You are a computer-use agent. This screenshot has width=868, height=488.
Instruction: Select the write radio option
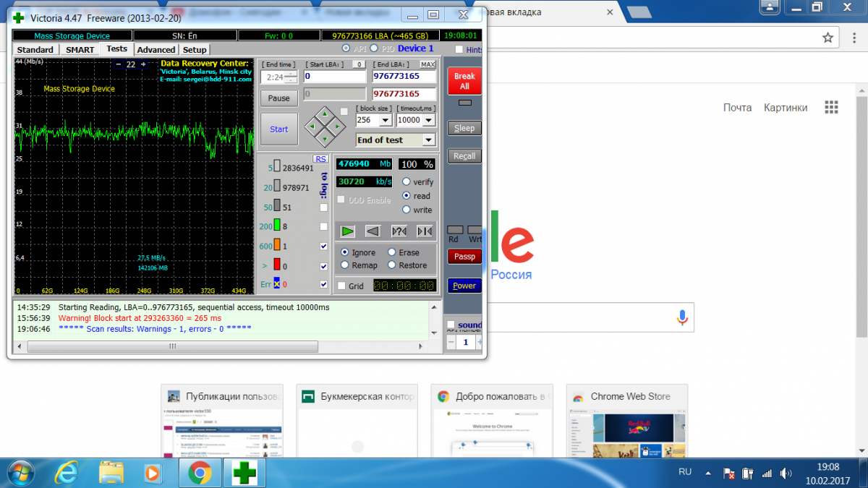pos(407,210)
